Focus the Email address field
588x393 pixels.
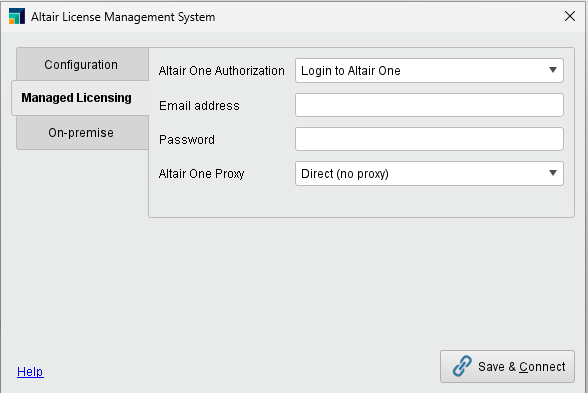pos(429,105)
